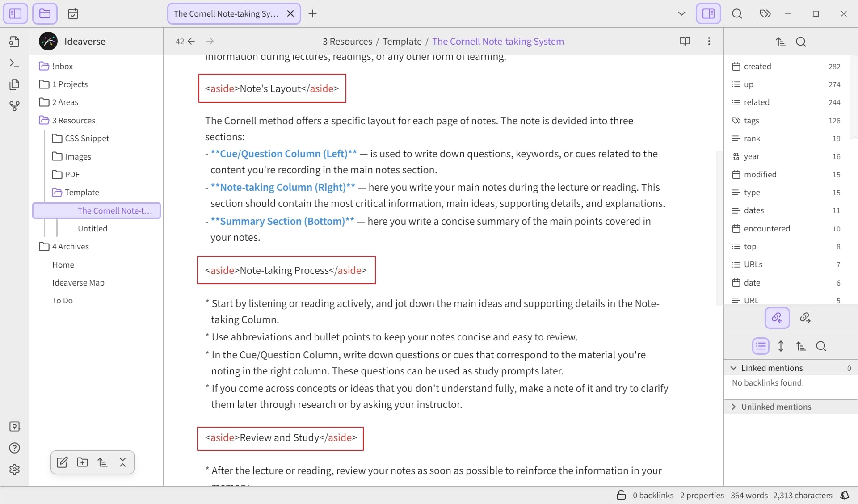
Task: Toggle the right sidebar panel icon
Action: 708,13
